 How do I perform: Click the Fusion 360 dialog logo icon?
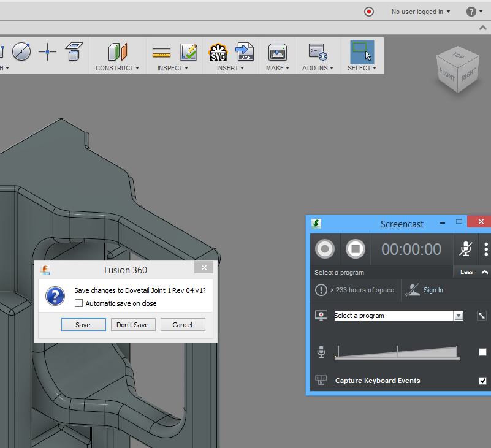(x=45, y=270)
